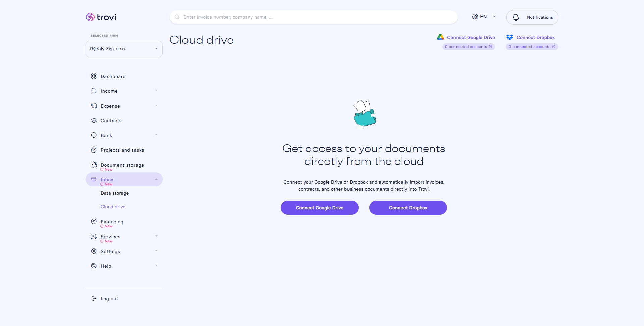Viewport: 644px width, 326px height.
Task: Click the Inbox tray icon
Action: pyautogui.click(x=94, y=179)
